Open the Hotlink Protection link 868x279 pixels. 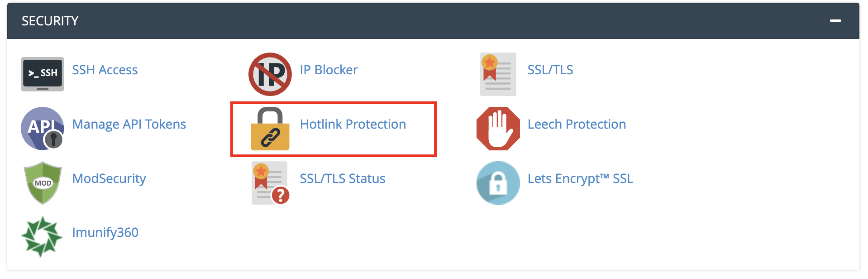(x=353, y=124)
